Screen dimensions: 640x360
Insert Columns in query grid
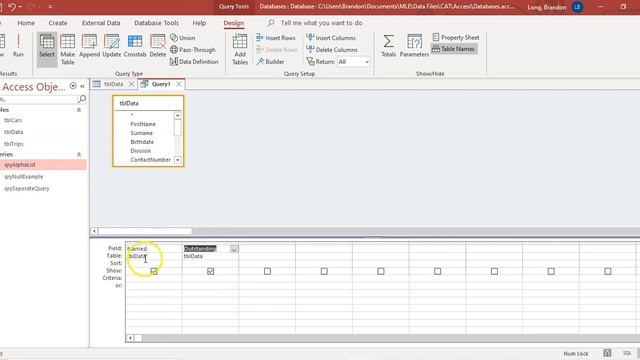(x=331, y=38)
